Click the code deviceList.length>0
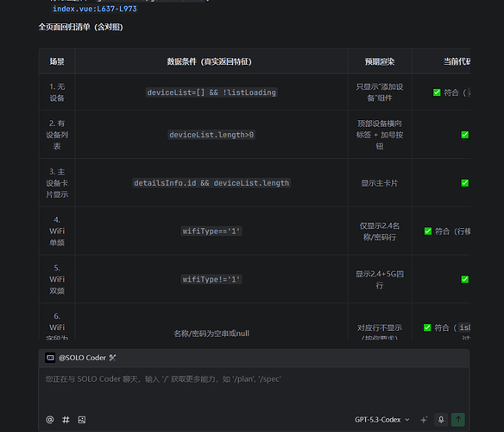 (x=211, y=135)
